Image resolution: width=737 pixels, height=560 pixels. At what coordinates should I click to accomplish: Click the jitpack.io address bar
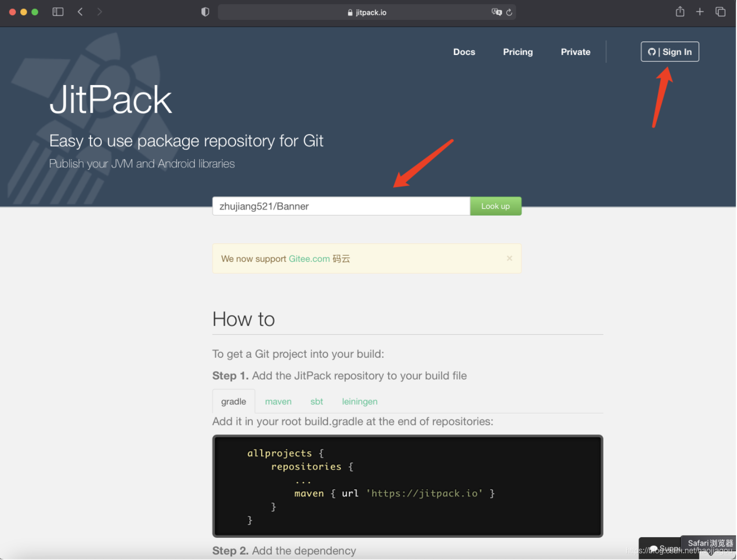coord(367,12)
